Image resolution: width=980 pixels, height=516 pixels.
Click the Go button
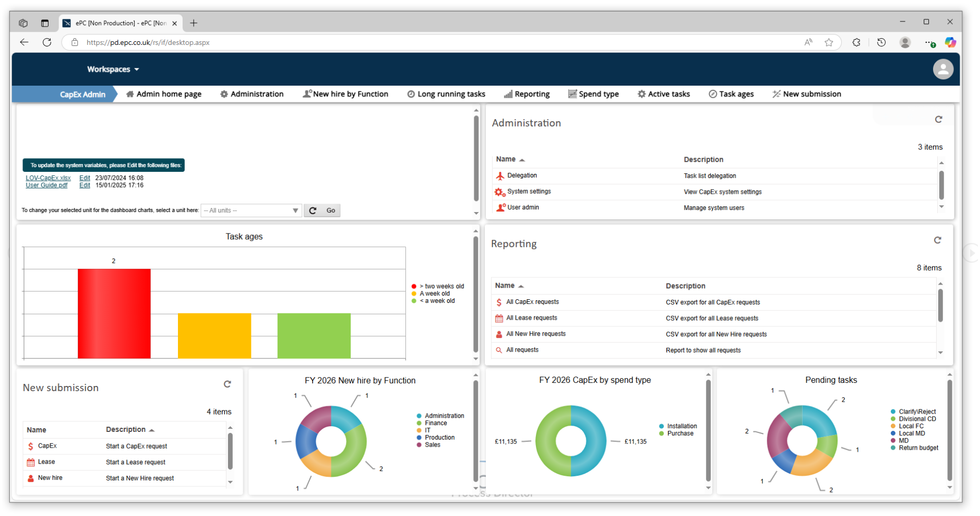[331, 210]
